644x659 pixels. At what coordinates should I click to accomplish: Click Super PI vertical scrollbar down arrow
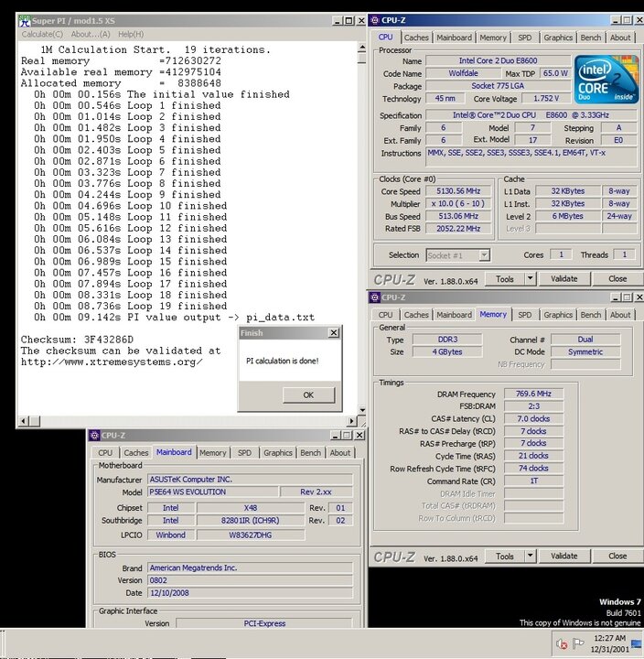tap(362, 410)
